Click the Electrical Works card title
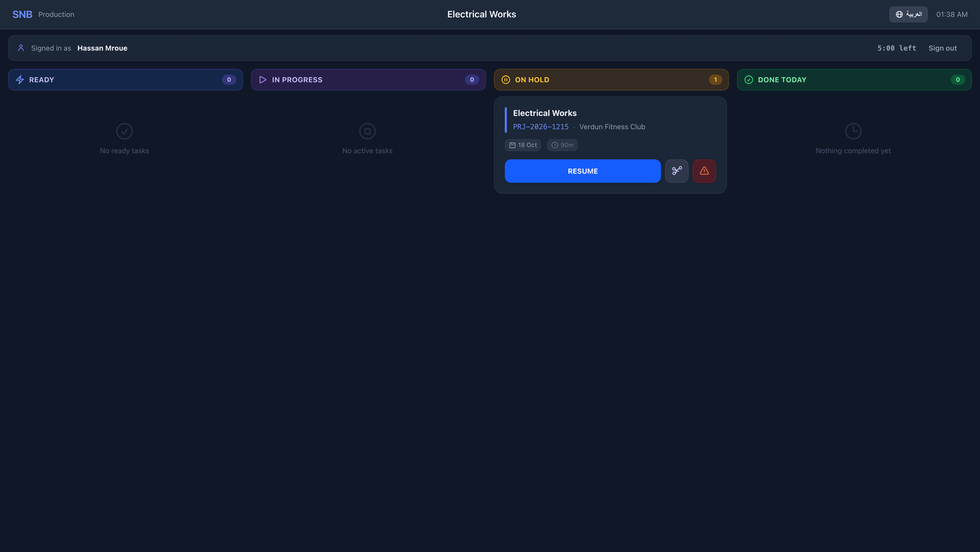This screenshot has width=980, height=552. pos(545,113)
